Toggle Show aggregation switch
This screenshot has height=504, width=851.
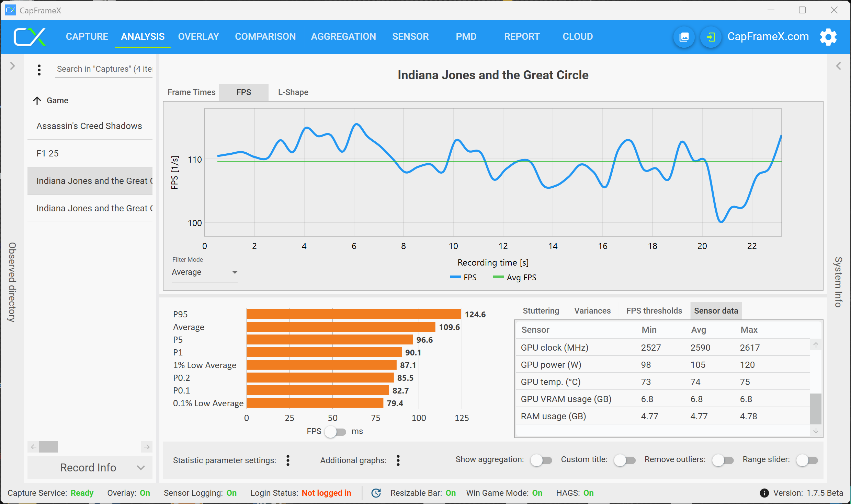point(541,460)
